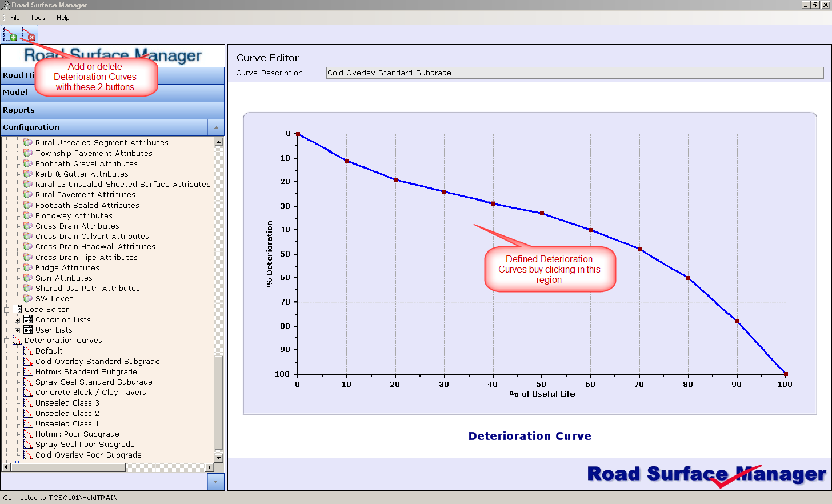The image size is (832, 504).
Task: Click the Footpath Gravel Attributes icon
Action: 27,163
